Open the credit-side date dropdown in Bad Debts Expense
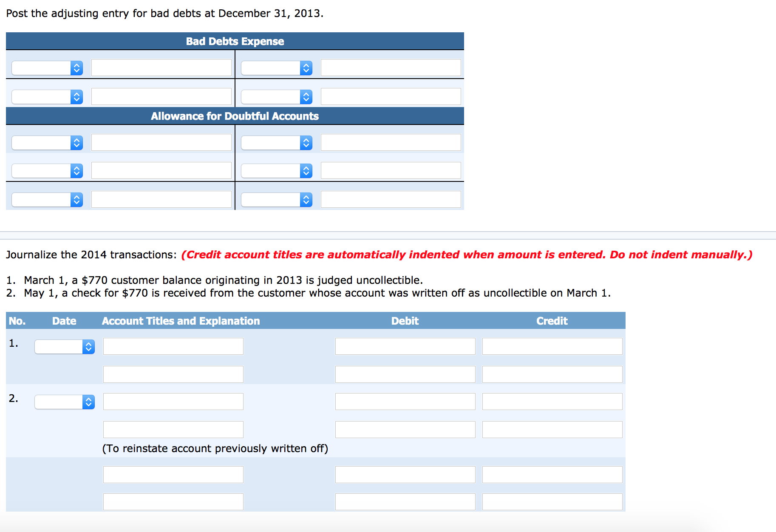 tap(276, 67)
